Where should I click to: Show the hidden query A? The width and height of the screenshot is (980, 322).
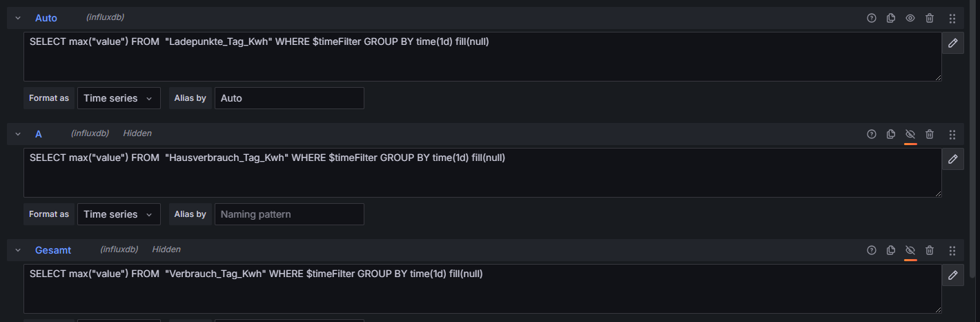(910, 134)
